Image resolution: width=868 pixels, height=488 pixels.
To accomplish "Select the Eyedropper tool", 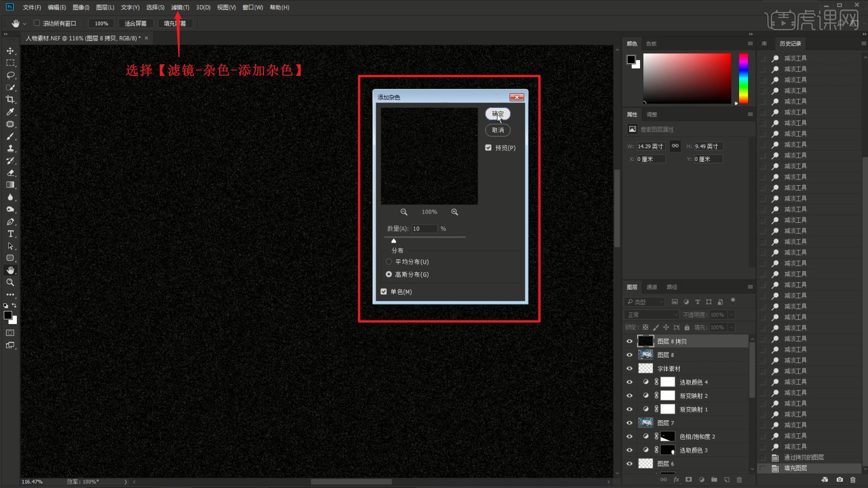I will click(x=10, y=112).
